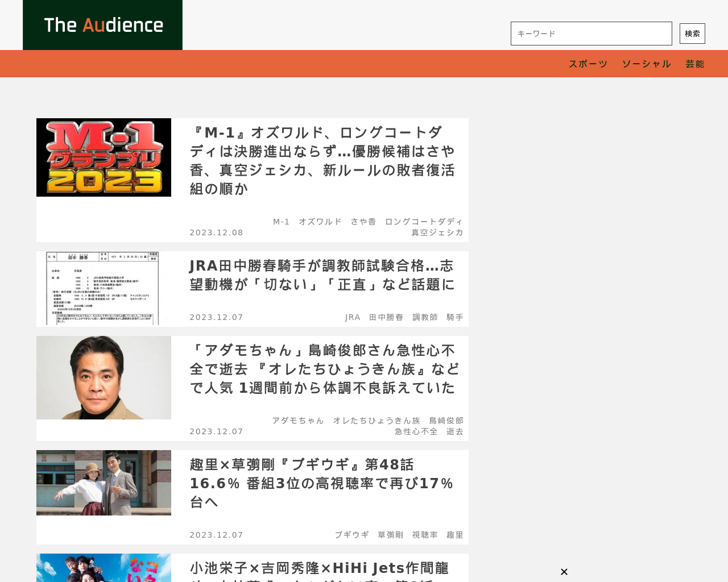Screen dimensions: 728x582
Task: Open the JRA田中勝春騎手 article headline
Action: point(322,275)
